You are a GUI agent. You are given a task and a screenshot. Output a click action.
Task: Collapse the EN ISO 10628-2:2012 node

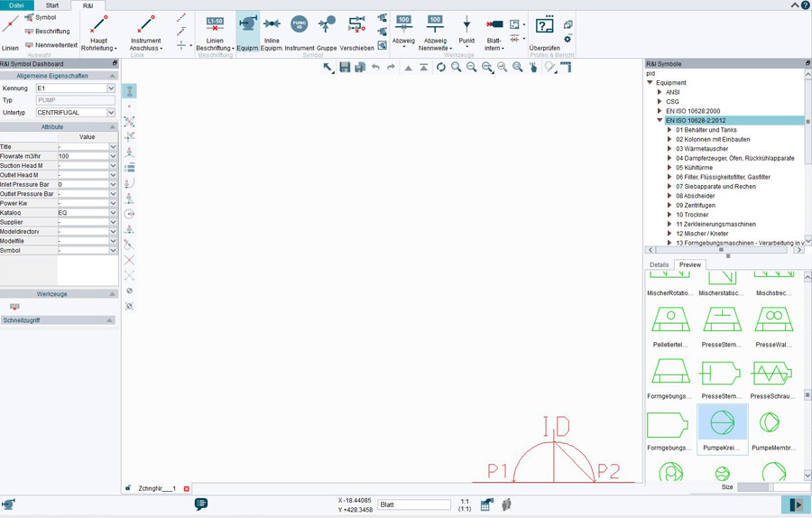[660, 120]
